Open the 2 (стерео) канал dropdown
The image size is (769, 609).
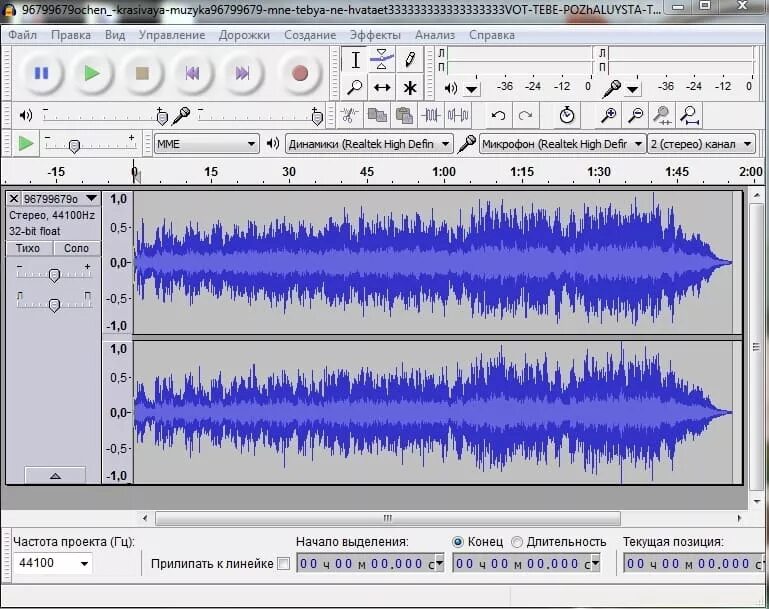pos(701,144)
